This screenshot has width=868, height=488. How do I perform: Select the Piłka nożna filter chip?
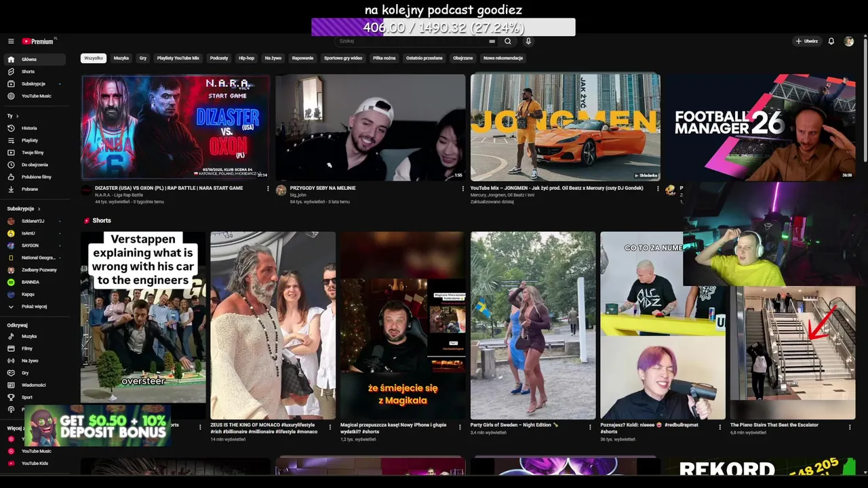[x=384, y=58]
